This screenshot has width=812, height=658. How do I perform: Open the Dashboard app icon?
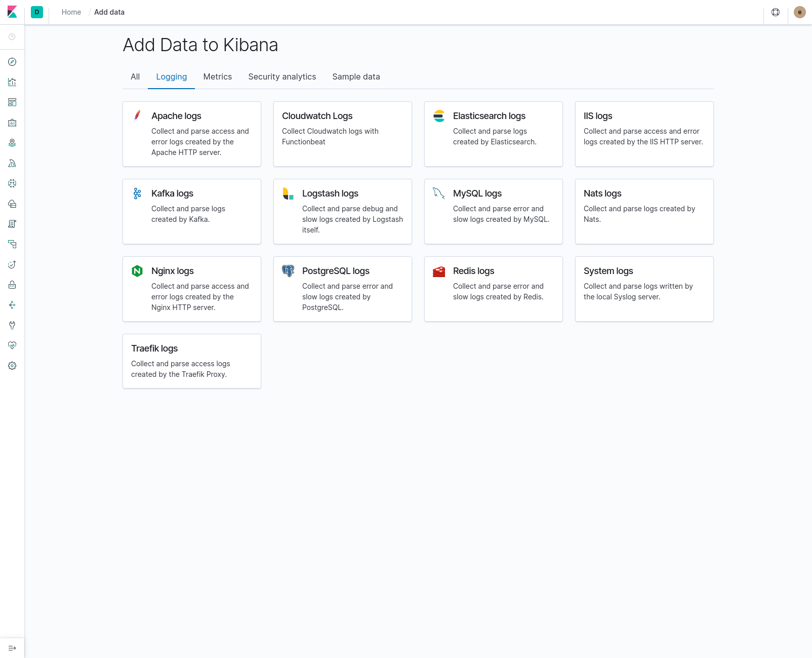pos(12,102)
